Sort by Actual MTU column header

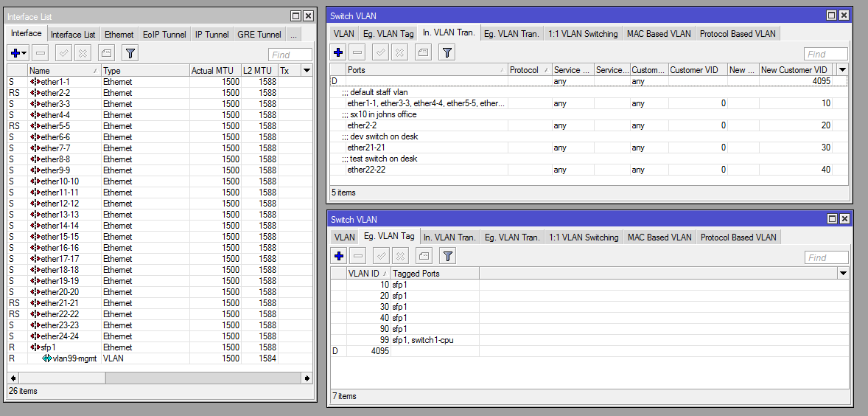click(214, 70)
